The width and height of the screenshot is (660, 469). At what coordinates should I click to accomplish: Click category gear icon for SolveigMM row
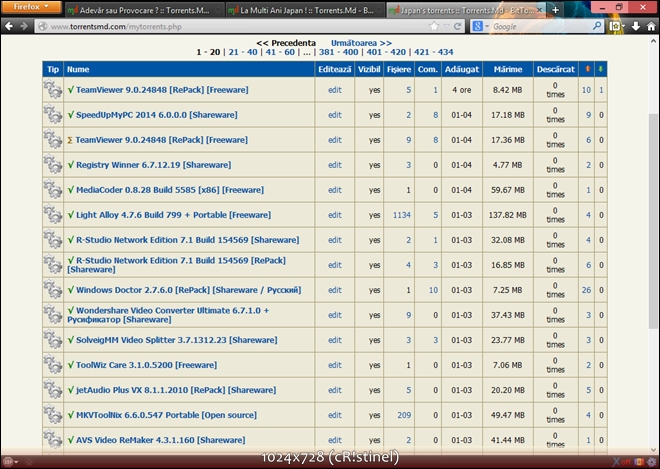(x=53, y=340)
